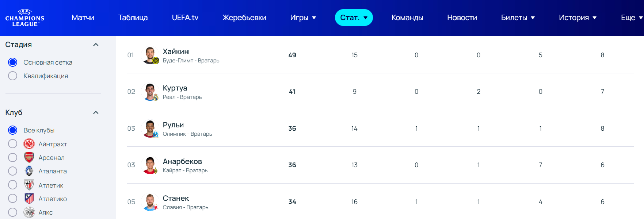Collapse the Стадия filter section
The image size is (644, 219).
pos(96,45)
